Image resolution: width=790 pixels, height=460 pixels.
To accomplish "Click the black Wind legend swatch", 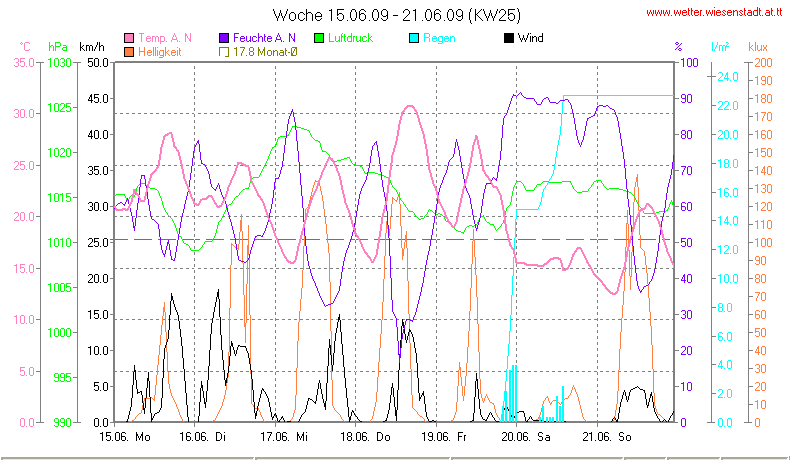I will click(509, 38).
